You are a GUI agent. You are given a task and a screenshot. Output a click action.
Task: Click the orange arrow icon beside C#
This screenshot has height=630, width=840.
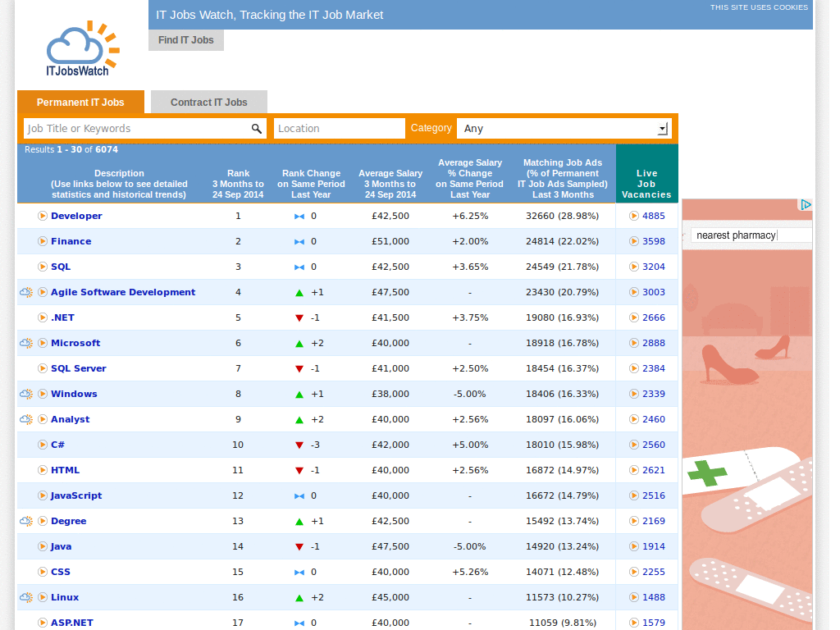(43, 445)
